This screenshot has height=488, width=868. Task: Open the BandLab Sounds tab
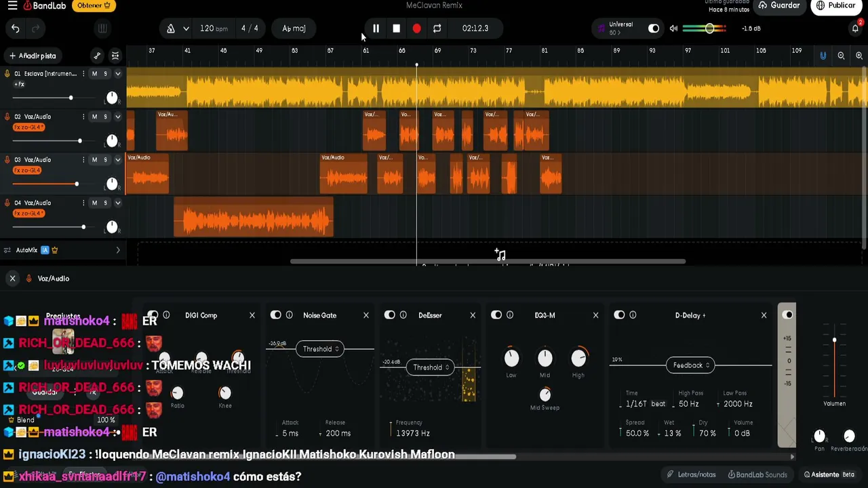pyautogui.click(x=757, y=474)
